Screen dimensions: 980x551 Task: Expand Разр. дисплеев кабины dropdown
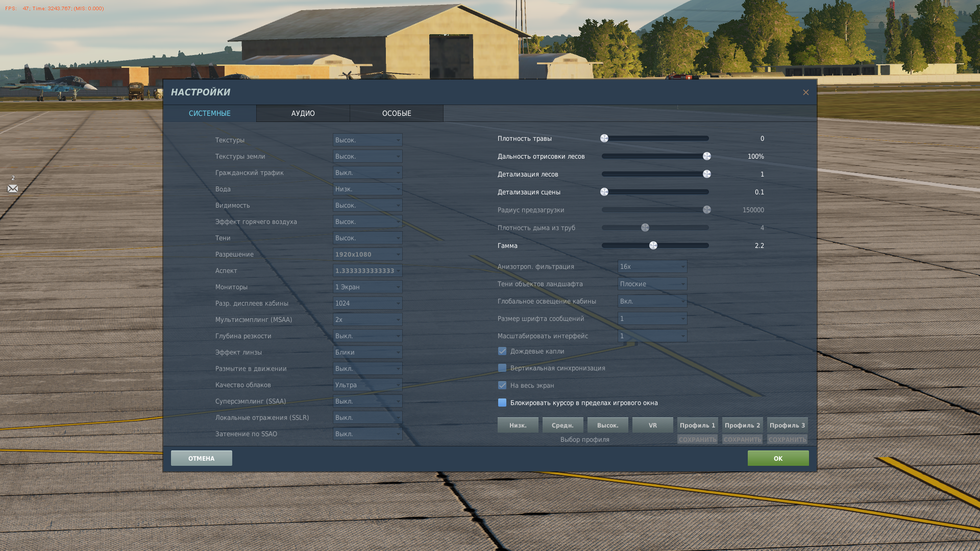(x=367, y=303)
